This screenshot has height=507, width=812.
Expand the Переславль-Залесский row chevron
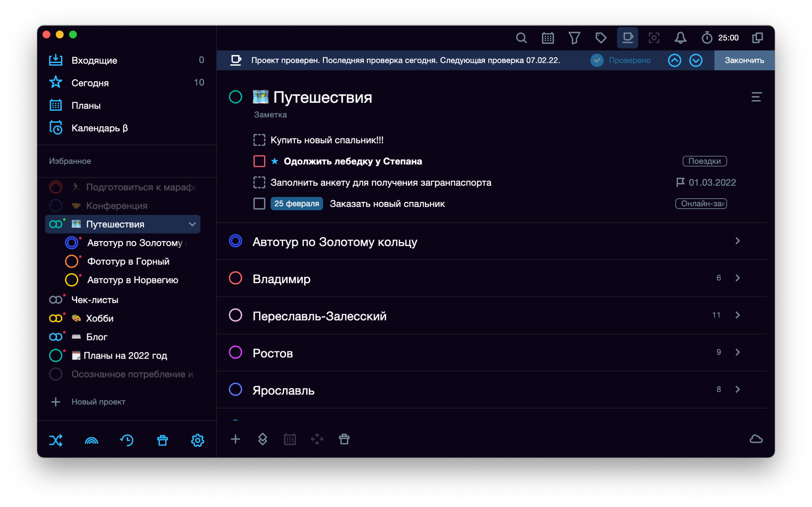(737, 315)
